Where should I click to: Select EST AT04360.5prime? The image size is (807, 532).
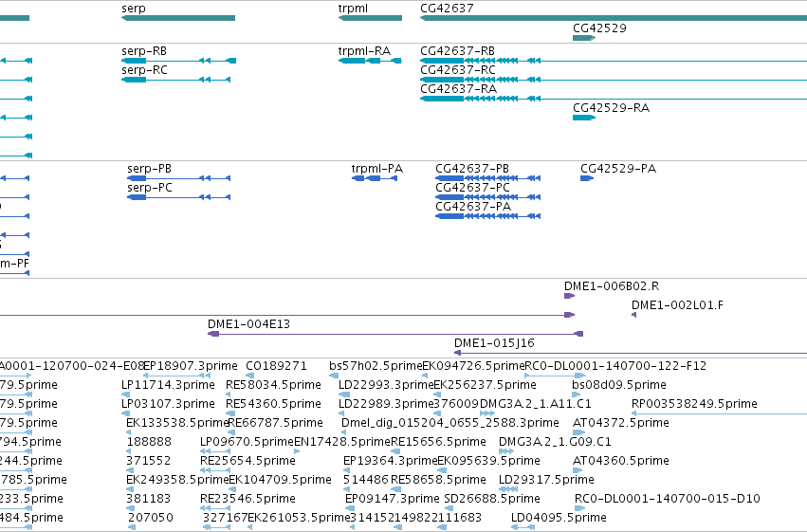coord(621,461)
